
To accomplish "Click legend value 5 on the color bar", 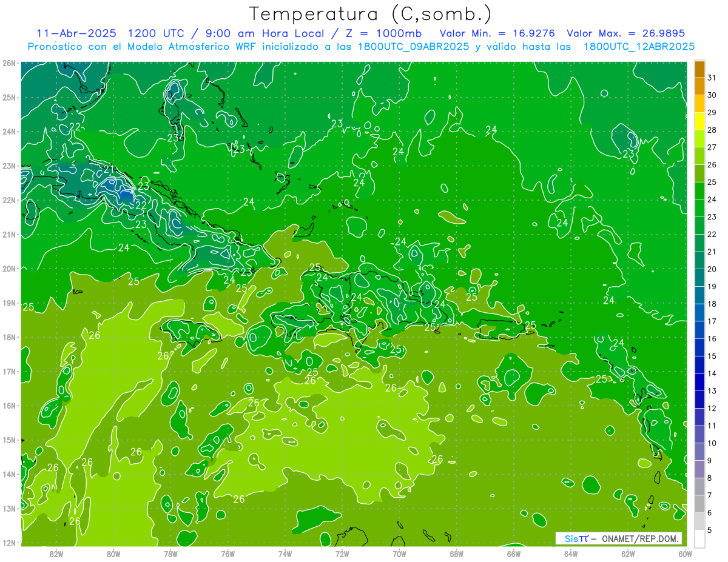I will click(710, 530).
